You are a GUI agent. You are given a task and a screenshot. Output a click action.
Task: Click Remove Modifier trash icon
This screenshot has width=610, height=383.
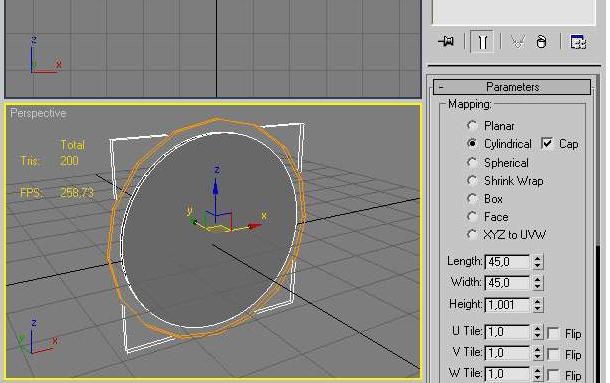point(541,41)
